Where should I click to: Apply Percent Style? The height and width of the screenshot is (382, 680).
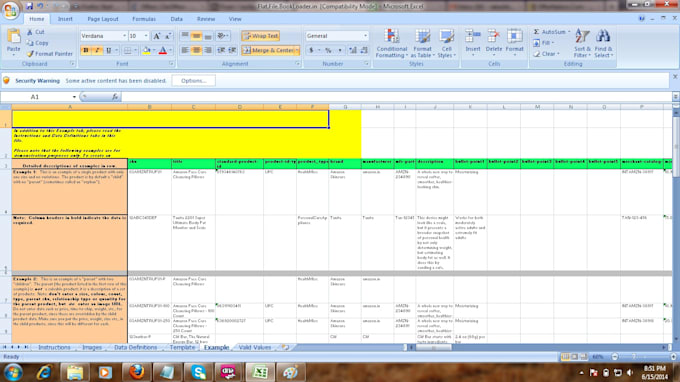point(328,50)
